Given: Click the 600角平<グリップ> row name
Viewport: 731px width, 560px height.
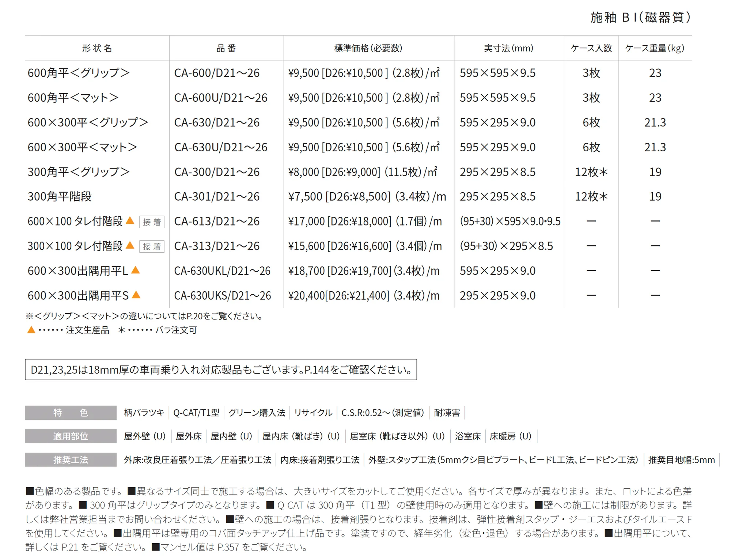Looking at the screenshot, I should [x=79, y=73].
